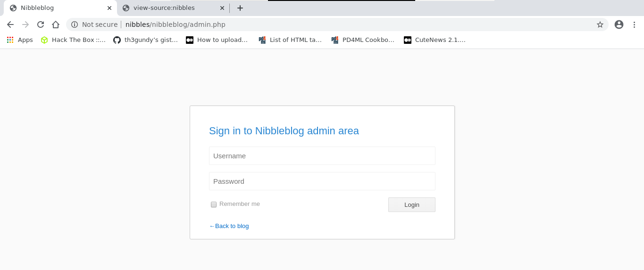
Task: Open the PD4ML Cookbook bookmark
Action: tap(363, 40)
